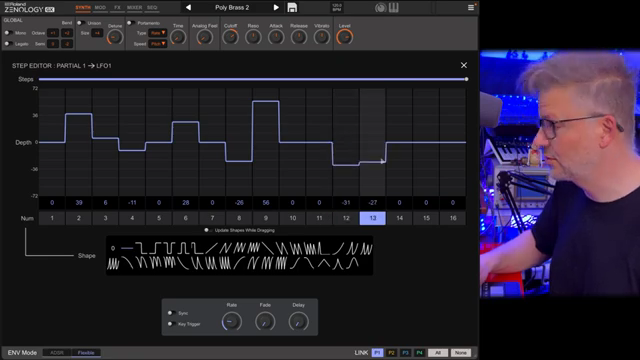Select the single ramp-up line shape
The image size is (640, 360).
point(211,248)
